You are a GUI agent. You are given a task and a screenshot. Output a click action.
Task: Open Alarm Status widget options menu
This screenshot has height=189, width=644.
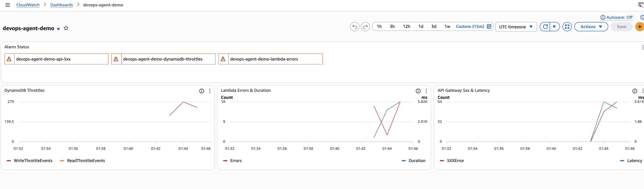click(x=642, y=47)
